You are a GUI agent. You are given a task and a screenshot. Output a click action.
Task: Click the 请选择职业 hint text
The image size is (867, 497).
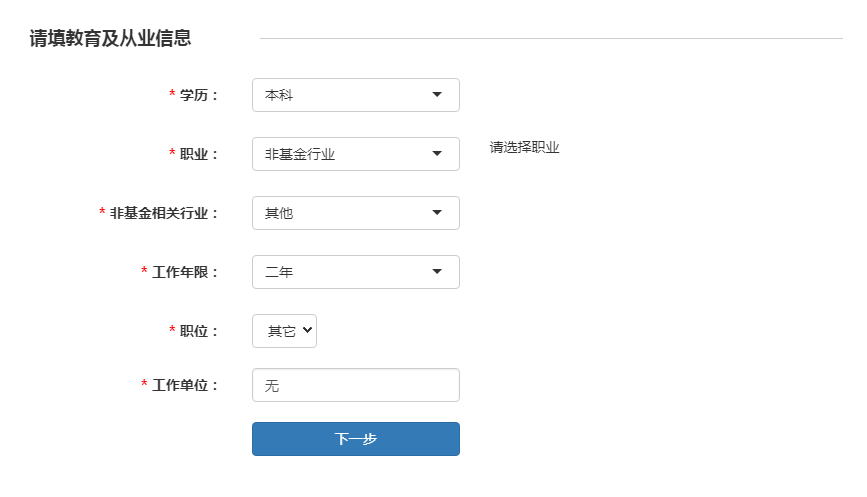pos(524,148)
